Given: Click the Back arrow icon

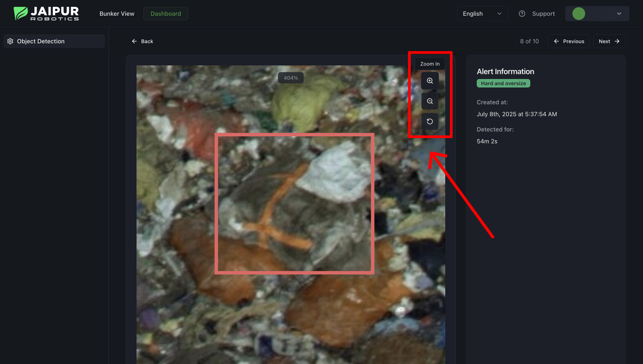Looking at the screenshot, I should [134, 41].
